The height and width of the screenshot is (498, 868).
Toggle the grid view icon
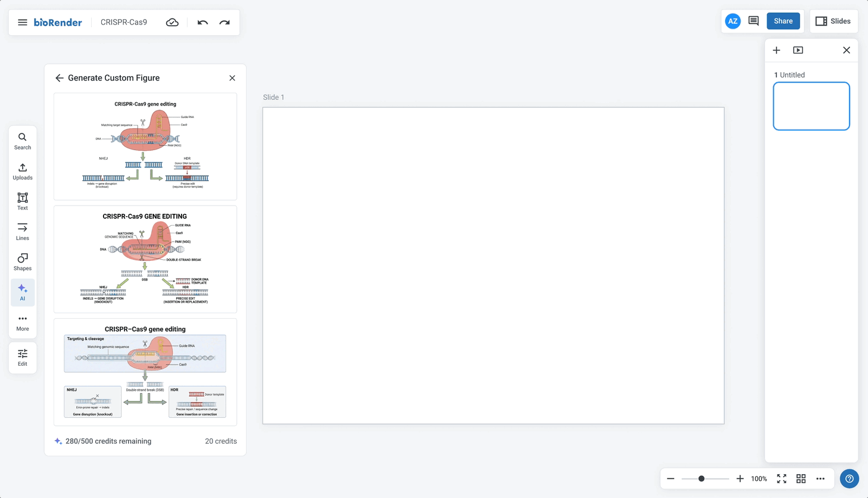point(801,479)
